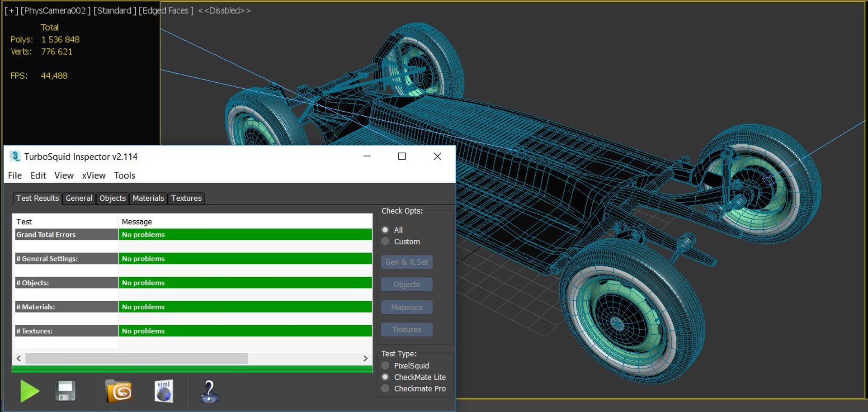
Task: Click the FPS value 44,488
Action: coord(54,76)
